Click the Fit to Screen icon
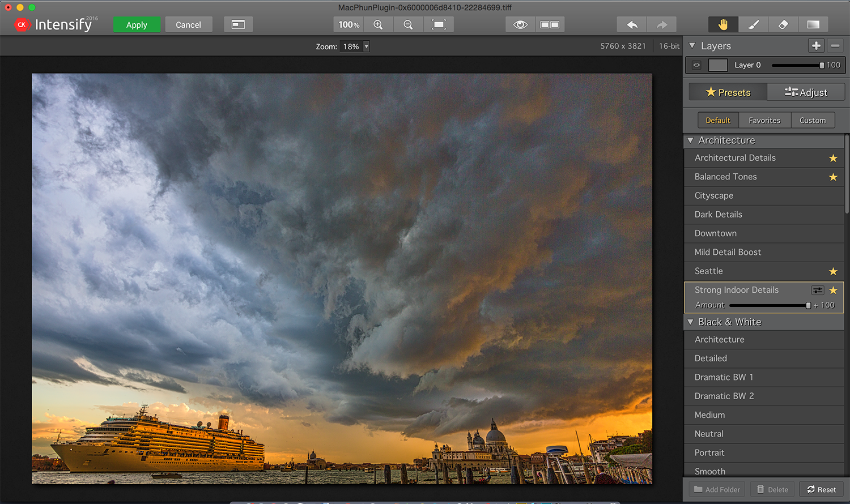Viewport: 850px width, 504px height. coord(439,24)
